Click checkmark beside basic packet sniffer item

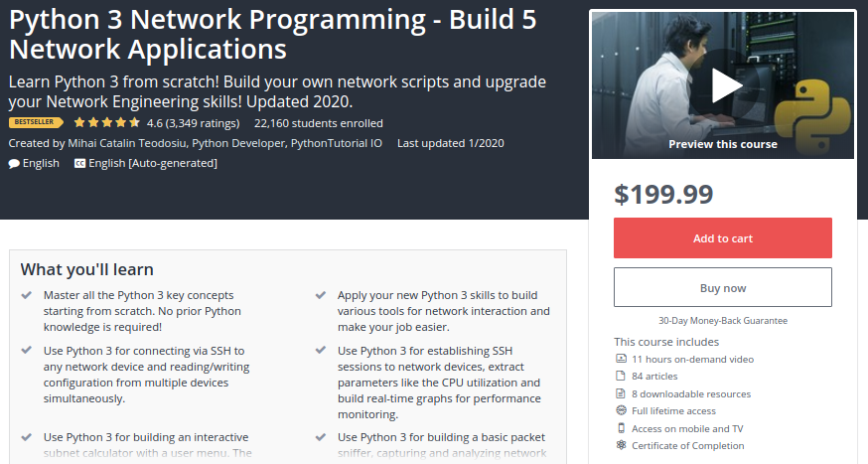pos(320,437)
